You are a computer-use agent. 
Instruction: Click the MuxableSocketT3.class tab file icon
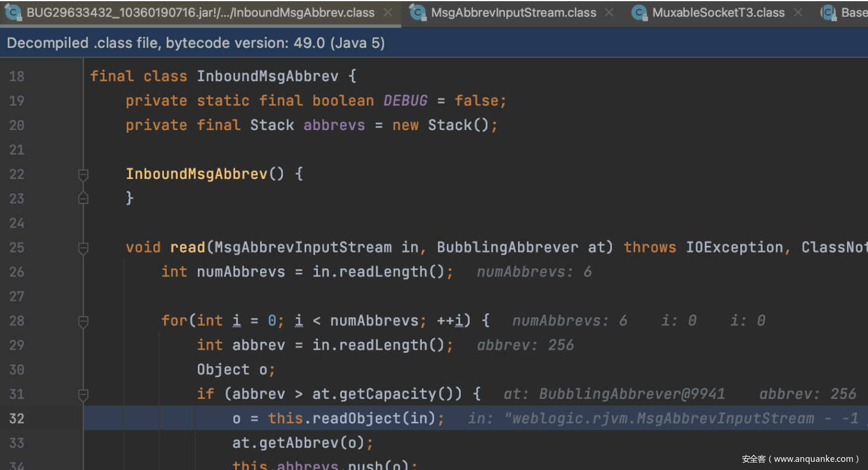(639, 13)
